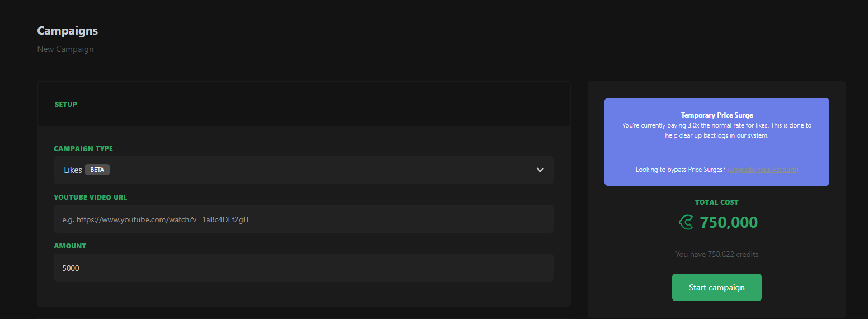This screenshot has width=868, height=319.
Task: Select the 750,000 total cost value
Action: 729,223
